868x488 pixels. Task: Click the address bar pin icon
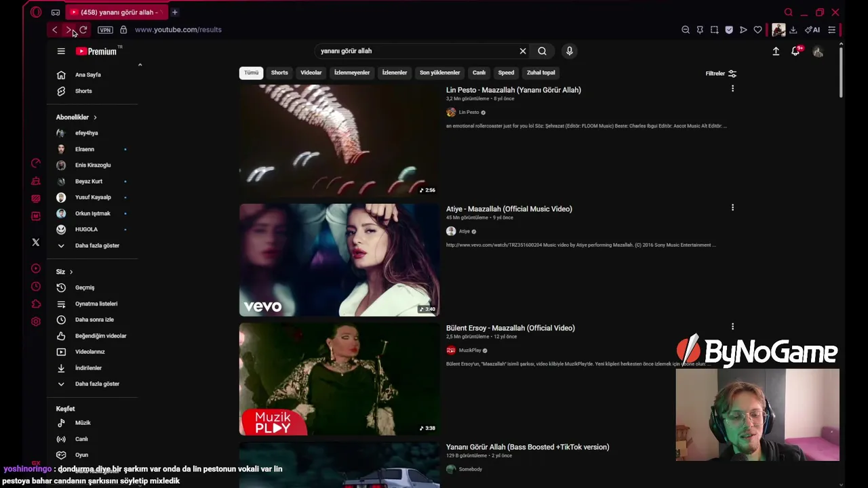700,30
